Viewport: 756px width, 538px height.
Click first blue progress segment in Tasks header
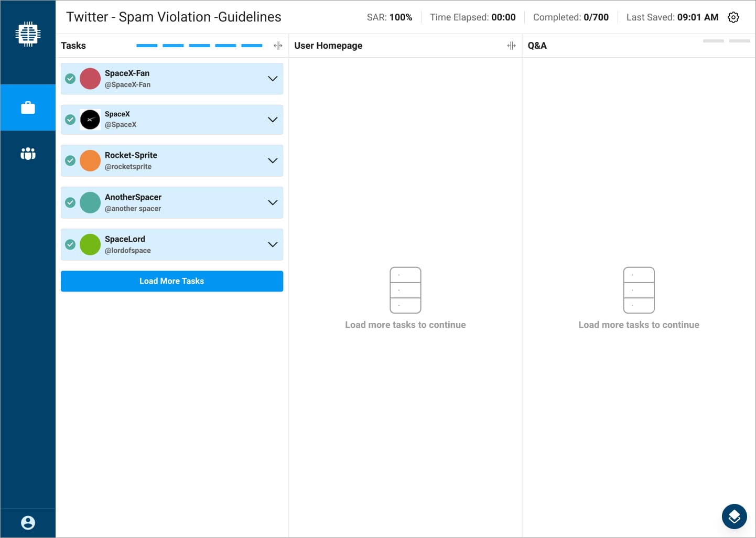tap(147, 46)
